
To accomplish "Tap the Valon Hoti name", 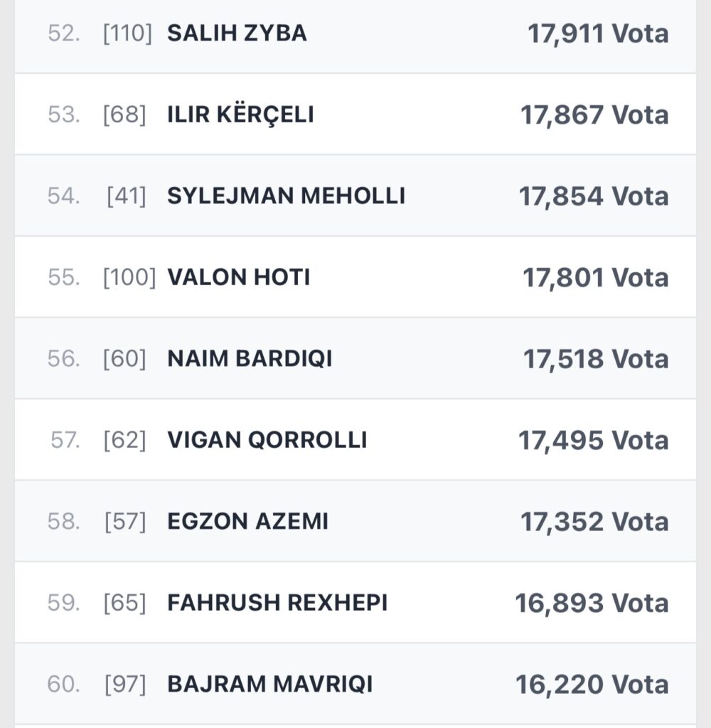I will [238, 277].
